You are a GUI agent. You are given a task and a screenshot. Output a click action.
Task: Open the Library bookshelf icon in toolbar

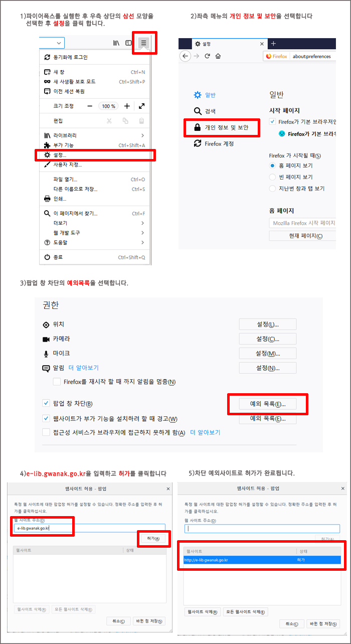pyautogui.click(x=116, y=43)
